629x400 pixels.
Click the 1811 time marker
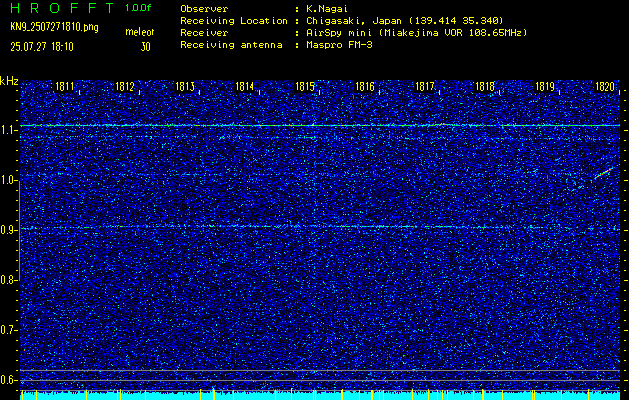coord(64,87)
